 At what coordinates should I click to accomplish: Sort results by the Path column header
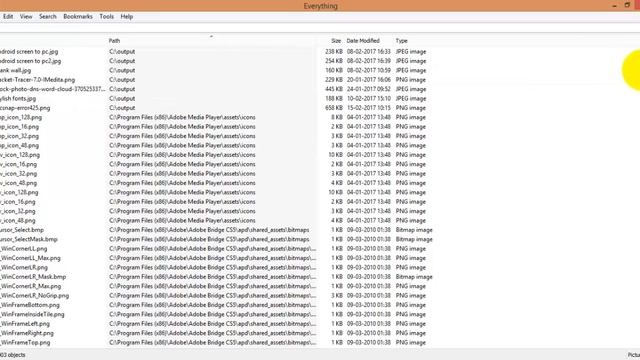click(114, 41)
